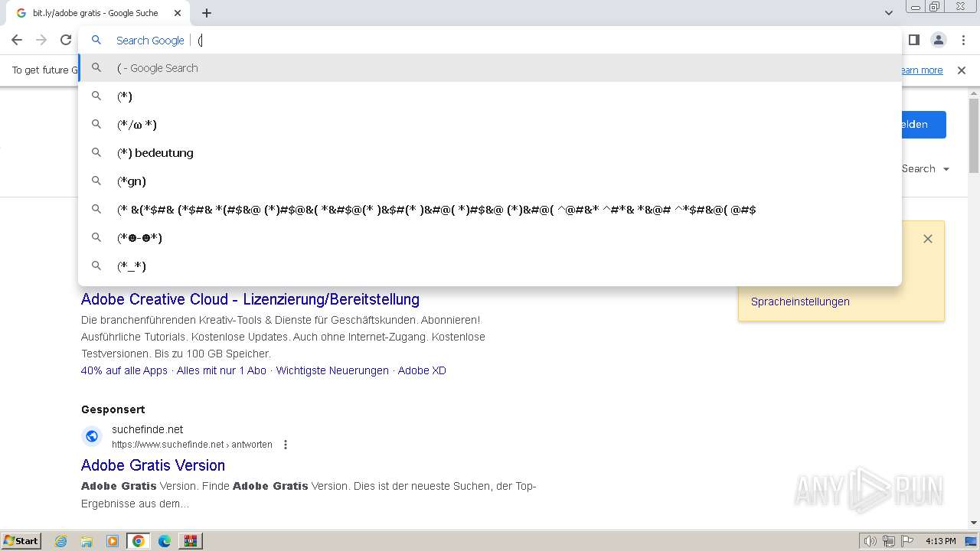Choose the '(*)' suggestion

[490, 96]
